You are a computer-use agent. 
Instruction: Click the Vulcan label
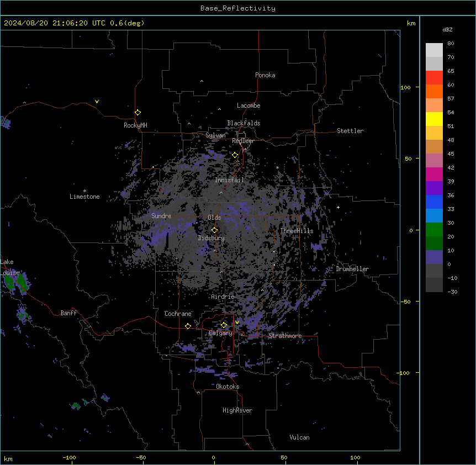299,437
